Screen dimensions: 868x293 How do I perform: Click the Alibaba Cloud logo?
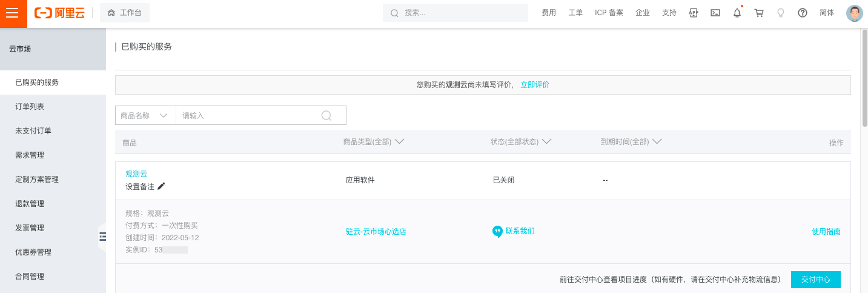pos(59,13)
